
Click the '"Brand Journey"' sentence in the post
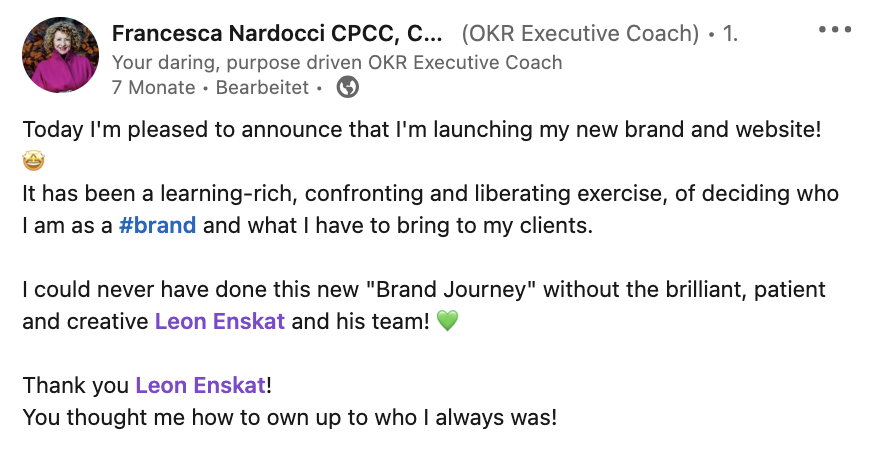click(424, 290)
